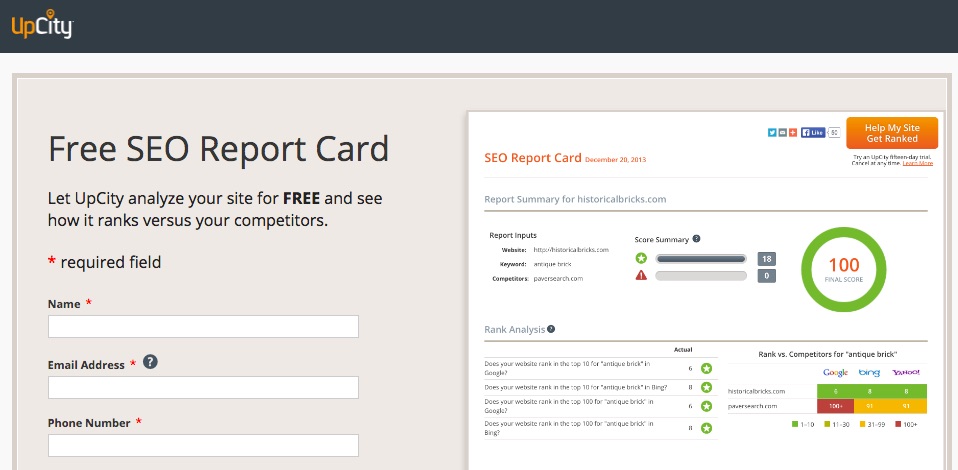Click 'historicalbricks.com' row label in rank table

pos(756,391)
